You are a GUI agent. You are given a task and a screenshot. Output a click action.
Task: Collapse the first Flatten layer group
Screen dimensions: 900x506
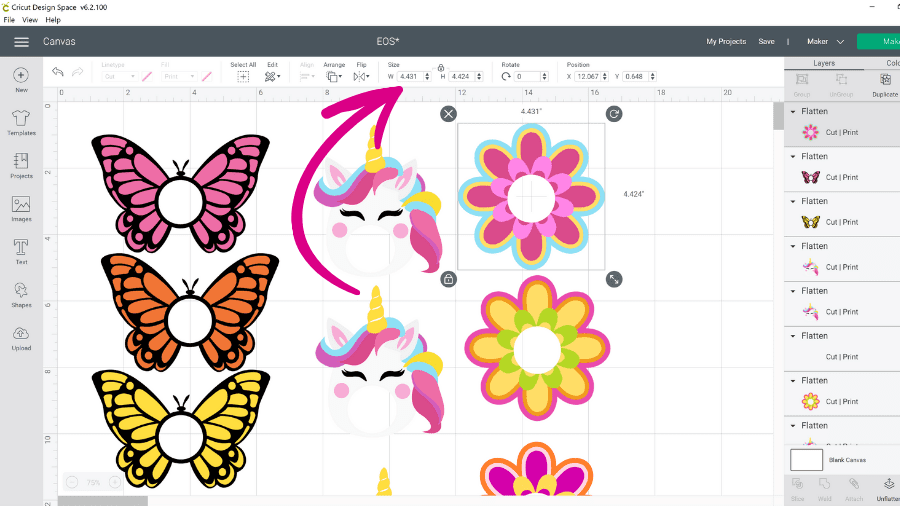tap(793, 111)
